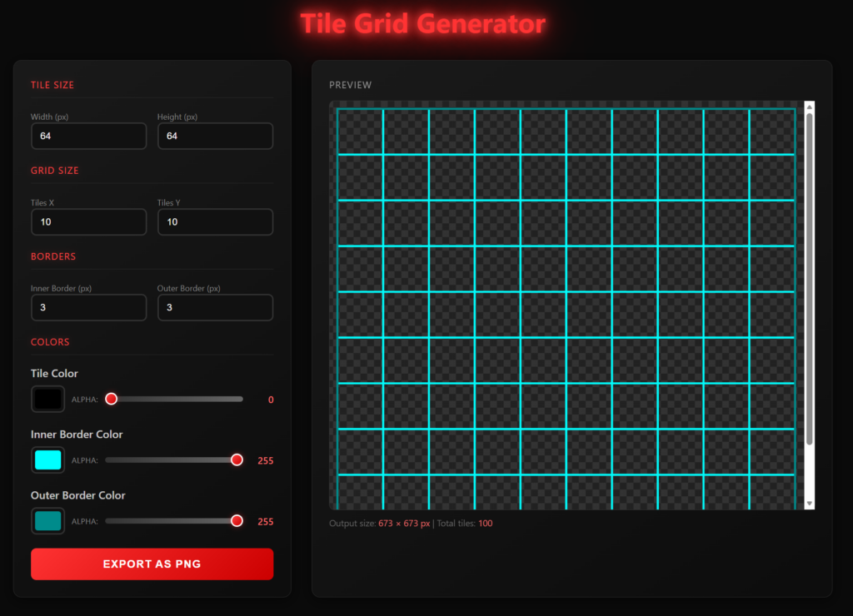
Task: Click the preview scrollbar up arrow
Action: [809, 107]
